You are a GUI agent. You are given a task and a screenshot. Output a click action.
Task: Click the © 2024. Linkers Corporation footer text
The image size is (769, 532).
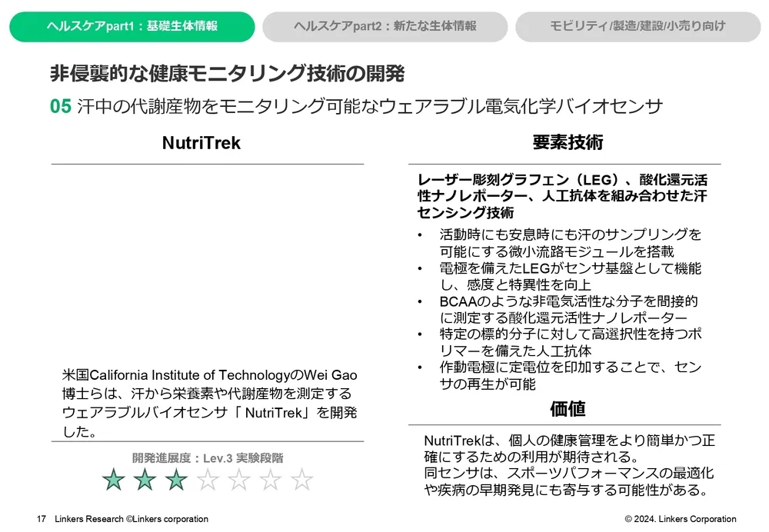pyautogui.click(x=680, y=519)
